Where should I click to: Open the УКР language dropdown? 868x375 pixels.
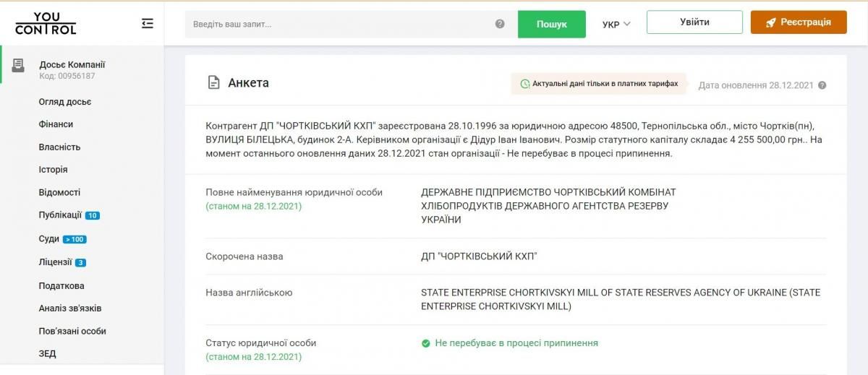coord(616,24)
